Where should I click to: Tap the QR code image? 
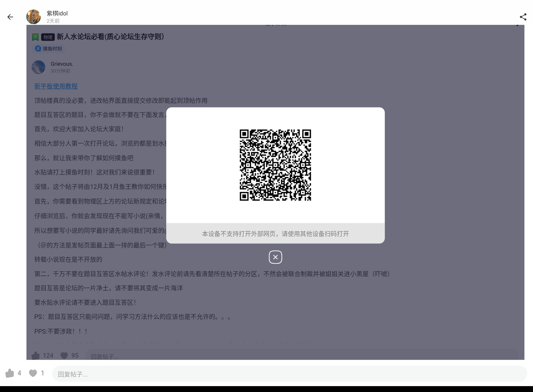[275, 165]
